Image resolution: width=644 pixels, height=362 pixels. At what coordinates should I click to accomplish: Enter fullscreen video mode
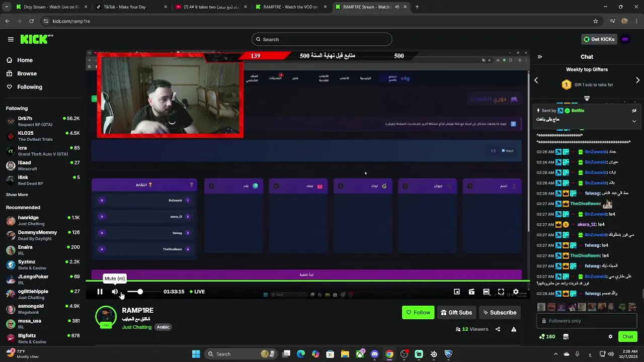(x=501, y=292)
